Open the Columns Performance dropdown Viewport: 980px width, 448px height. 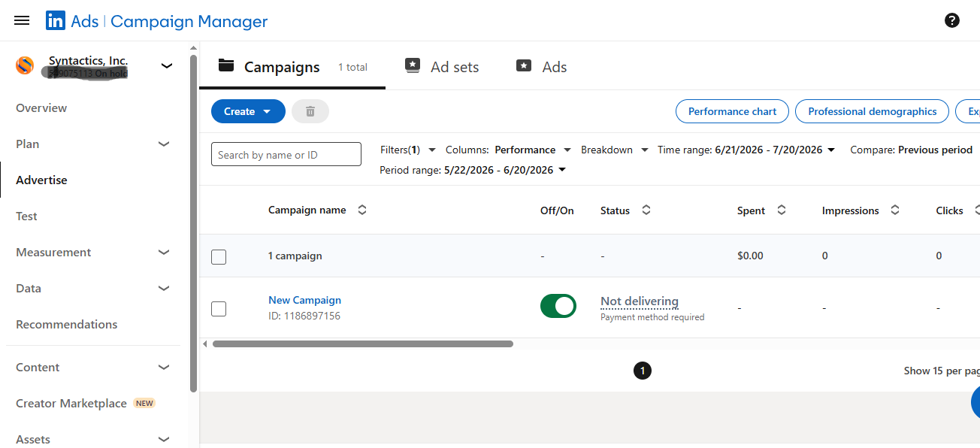(x=508, y=150)
